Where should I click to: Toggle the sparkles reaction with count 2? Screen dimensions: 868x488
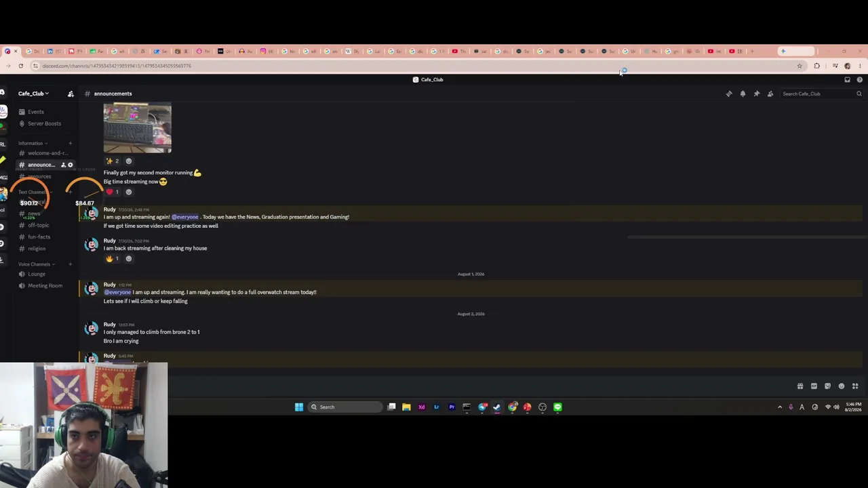tap(112, 161)
